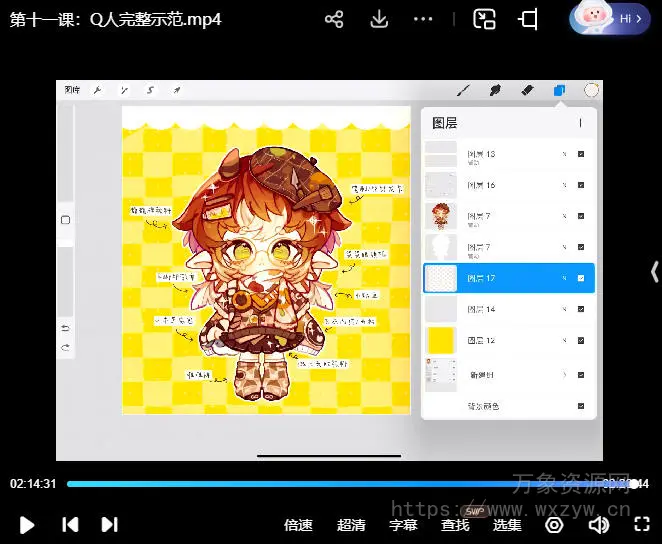Screen dimensions: 662x544
Task: Enter fullscreen mode in the player
Action: coord(643,524)
